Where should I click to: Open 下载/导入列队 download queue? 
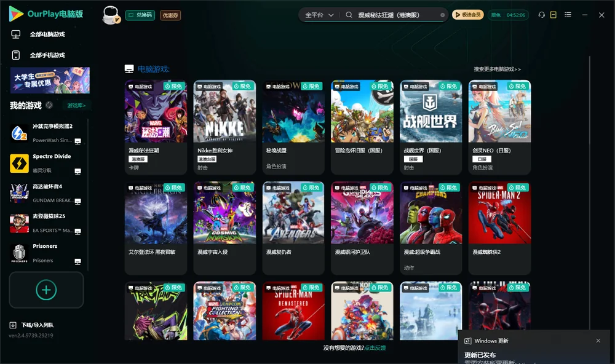[38, 325]
